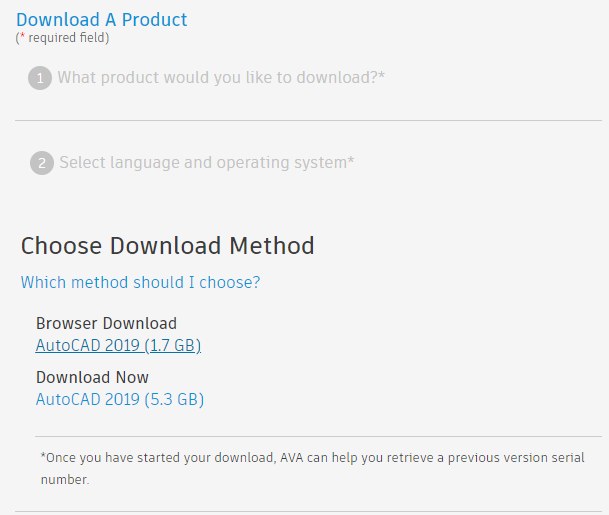
Task: Start Browser Download of AutoCAD 2019 (1.7 GB)
Action: tap(118, 345)
